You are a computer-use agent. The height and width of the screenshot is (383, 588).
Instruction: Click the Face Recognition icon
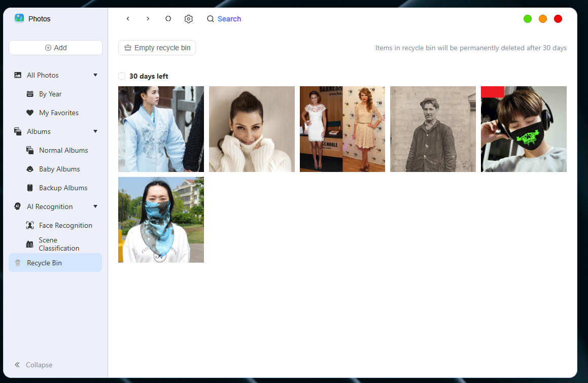pos(30,225)
